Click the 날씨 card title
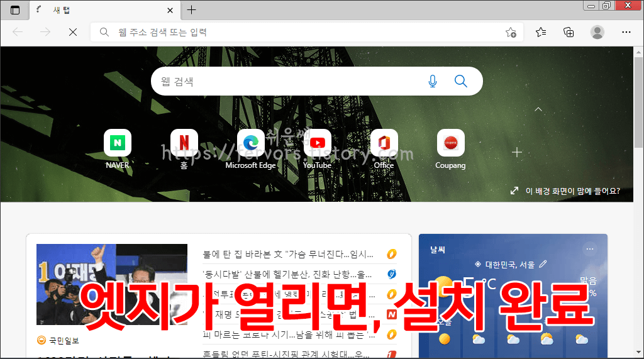This screenshot has width=644, height=359. (x=438, y=250)
